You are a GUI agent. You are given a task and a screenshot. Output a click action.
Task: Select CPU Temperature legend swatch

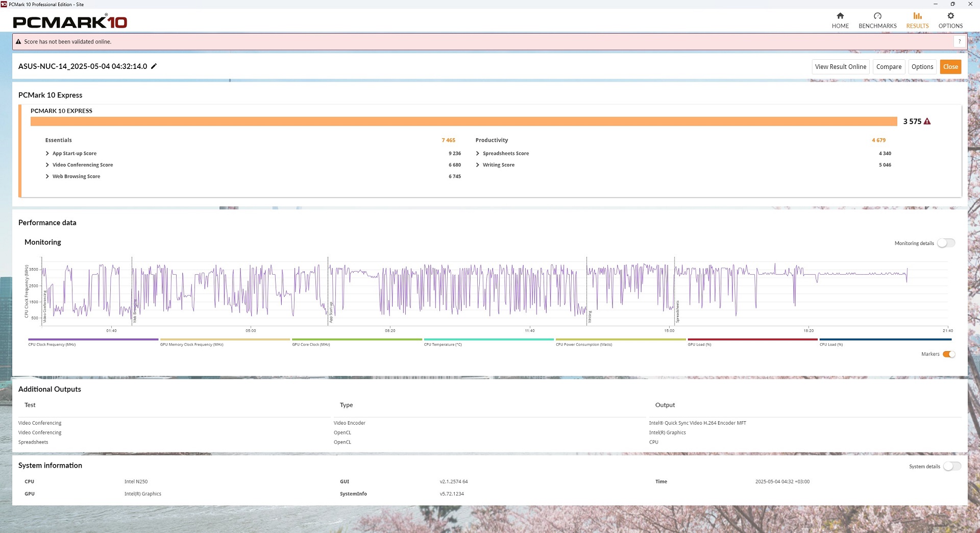(488, 340)
